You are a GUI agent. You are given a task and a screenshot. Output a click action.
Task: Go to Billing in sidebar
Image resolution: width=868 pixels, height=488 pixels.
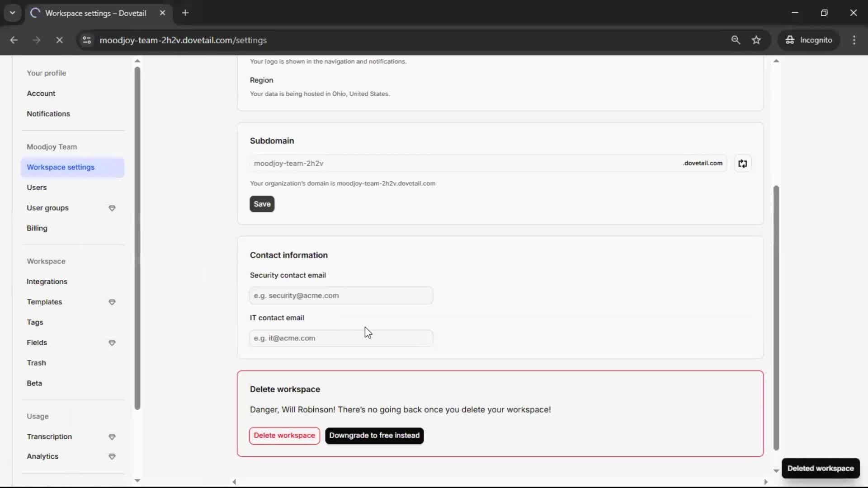[x=37, y=228]
